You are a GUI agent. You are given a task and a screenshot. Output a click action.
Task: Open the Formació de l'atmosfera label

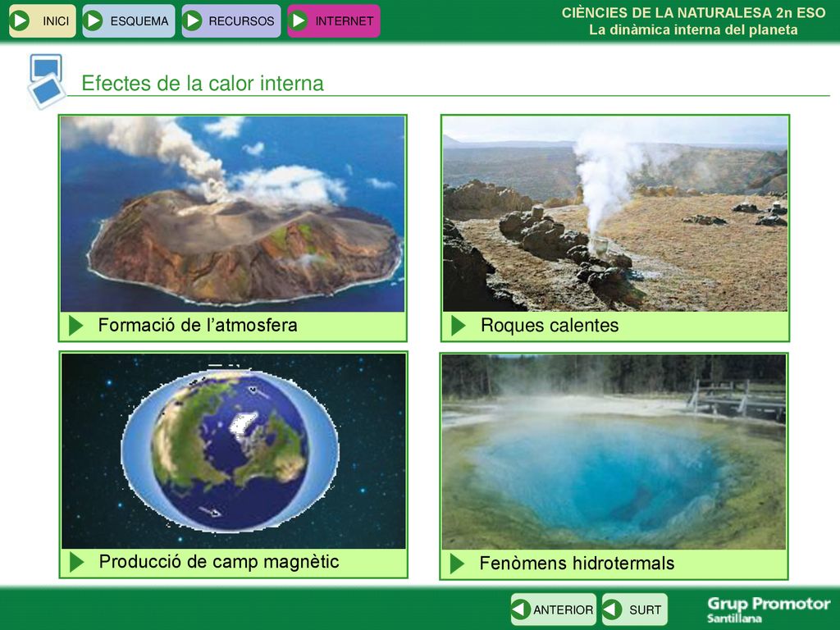198,325
